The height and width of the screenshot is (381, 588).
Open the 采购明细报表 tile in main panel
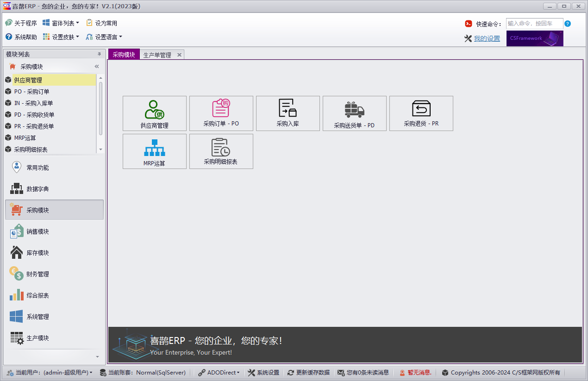221,151
